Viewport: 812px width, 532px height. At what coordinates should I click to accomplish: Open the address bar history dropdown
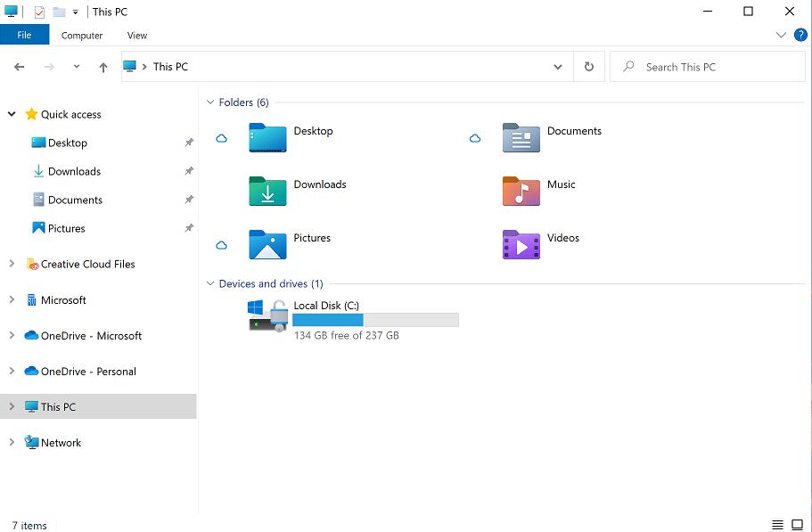(x=558, y=67)
